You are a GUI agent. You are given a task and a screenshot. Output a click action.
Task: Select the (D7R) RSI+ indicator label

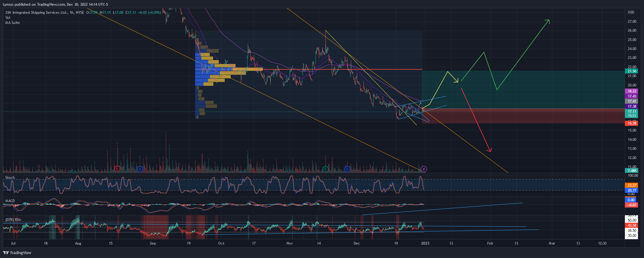coord(13,220)
